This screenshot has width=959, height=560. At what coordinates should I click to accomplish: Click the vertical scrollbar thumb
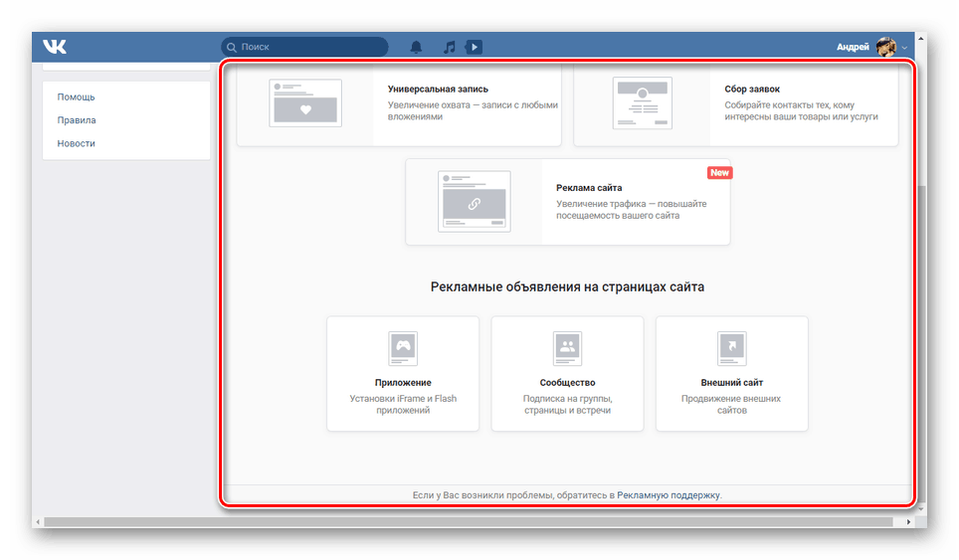tap(920, 345)
